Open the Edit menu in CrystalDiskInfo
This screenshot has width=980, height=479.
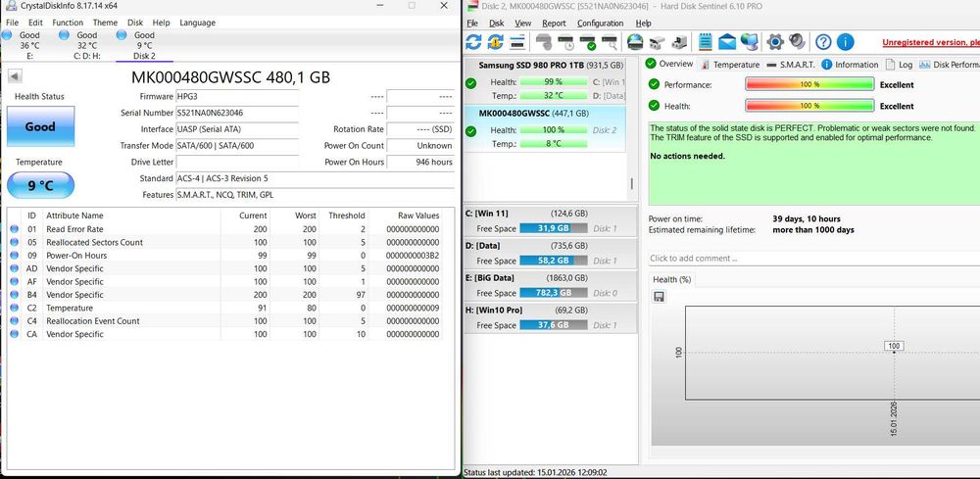(x=35, y=23)
